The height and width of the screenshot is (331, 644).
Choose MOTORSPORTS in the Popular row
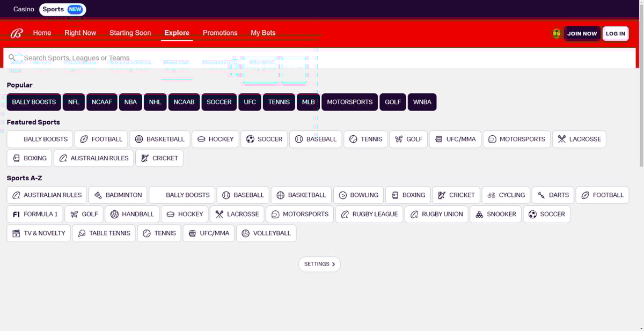(350, 102)
